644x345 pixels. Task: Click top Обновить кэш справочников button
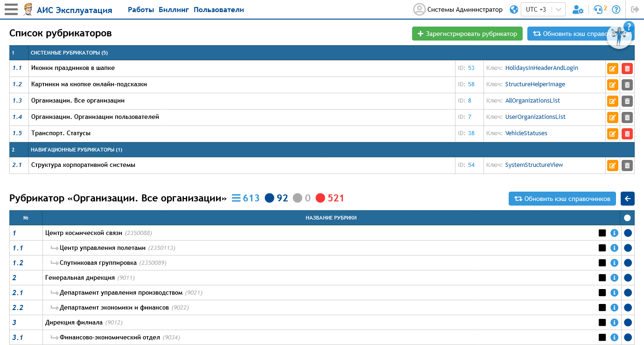(581, 34)
